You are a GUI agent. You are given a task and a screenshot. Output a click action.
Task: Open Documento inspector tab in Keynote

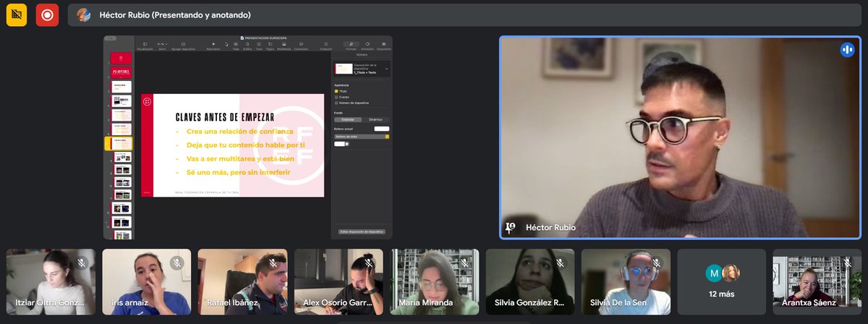pyautogui.click(x=383, y=46)
